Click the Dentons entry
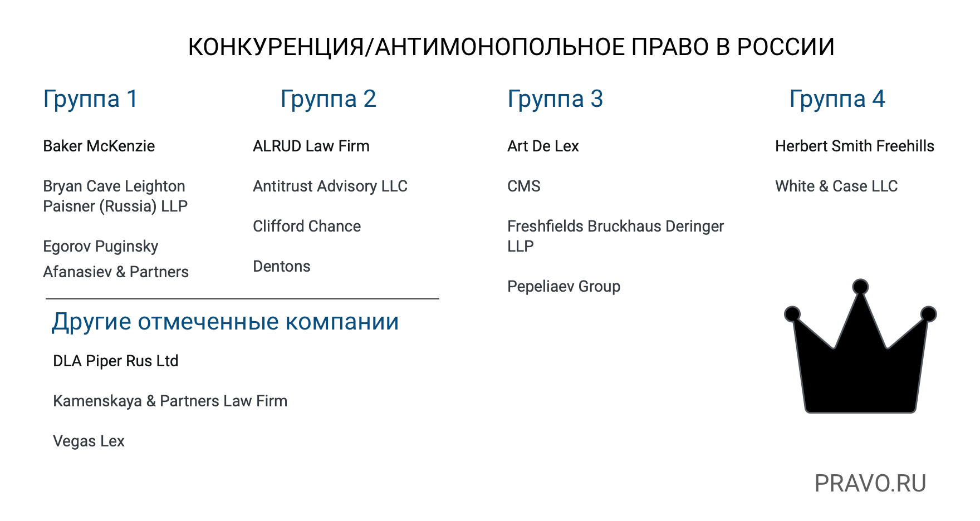 tap(282, 266)
